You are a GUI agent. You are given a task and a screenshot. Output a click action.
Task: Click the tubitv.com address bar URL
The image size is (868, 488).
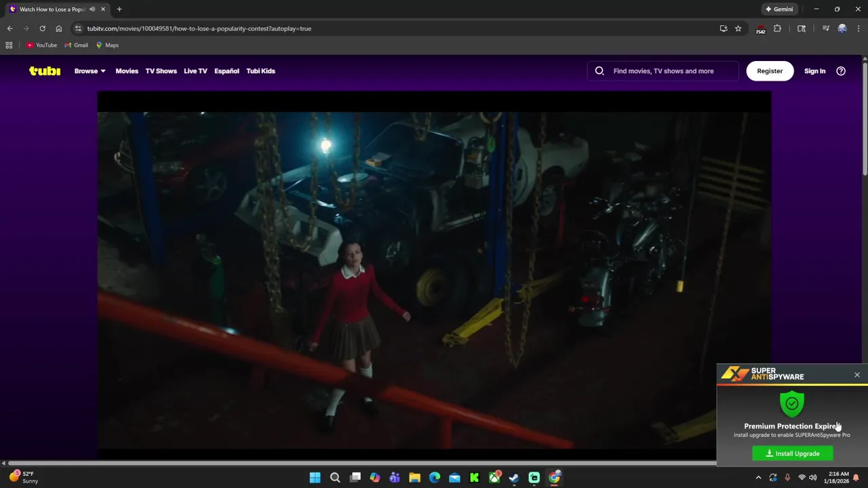(x=199, y=28)
